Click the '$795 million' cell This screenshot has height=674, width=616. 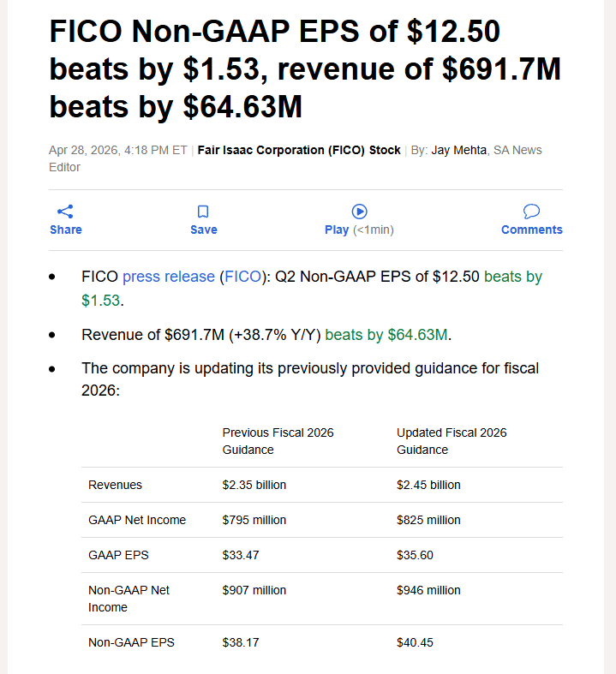tap(254, 520)
